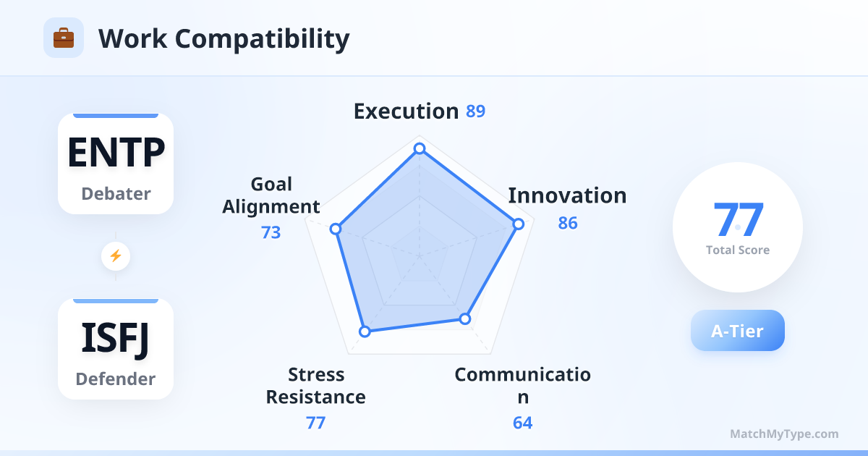Click the Work Compatibility title

click(x=224, y=38)
